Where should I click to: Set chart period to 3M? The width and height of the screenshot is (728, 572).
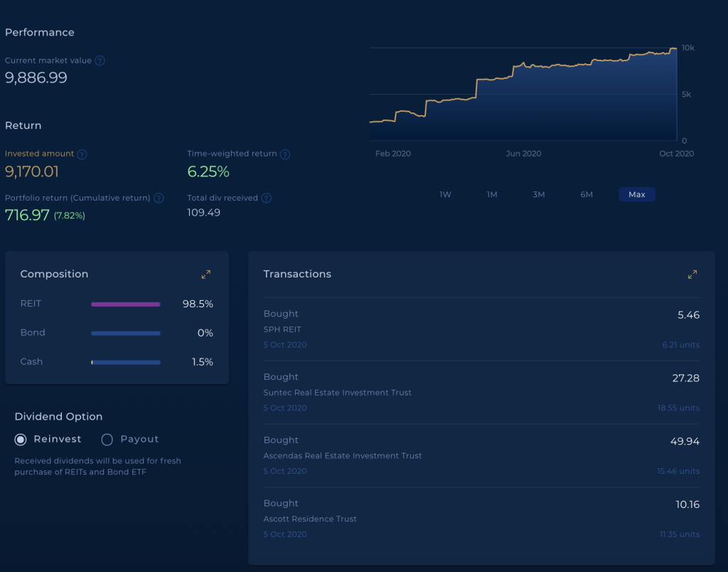(x=539, y=194)
